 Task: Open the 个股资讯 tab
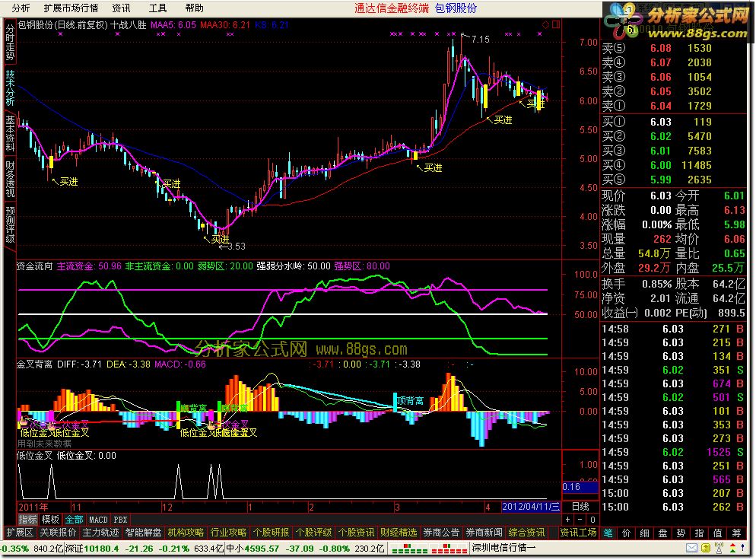[356, 533]
